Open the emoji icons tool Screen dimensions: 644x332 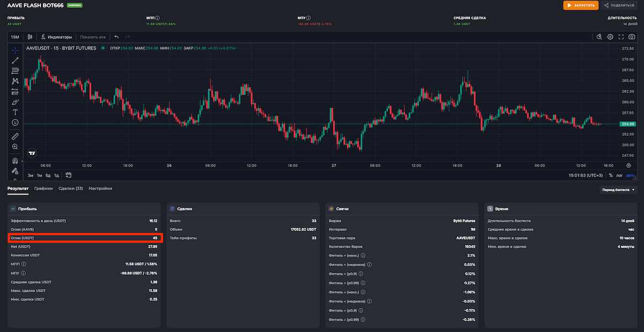[15, 122]
